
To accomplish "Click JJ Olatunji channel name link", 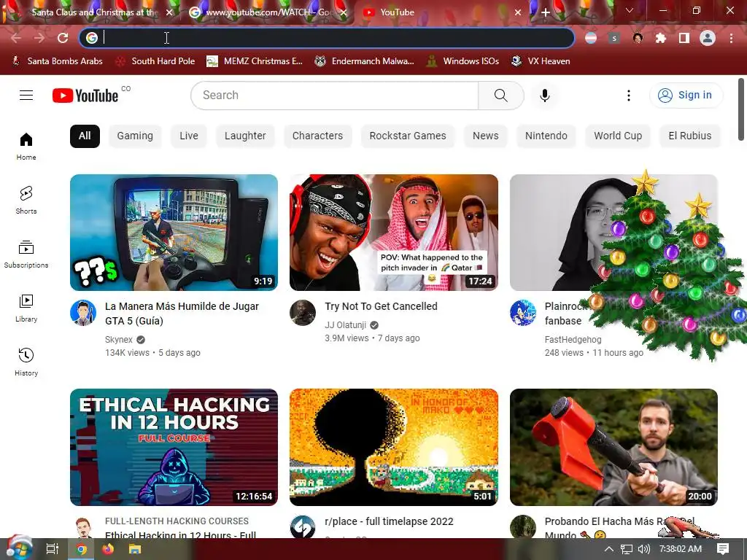I will [x=345, y=324].
